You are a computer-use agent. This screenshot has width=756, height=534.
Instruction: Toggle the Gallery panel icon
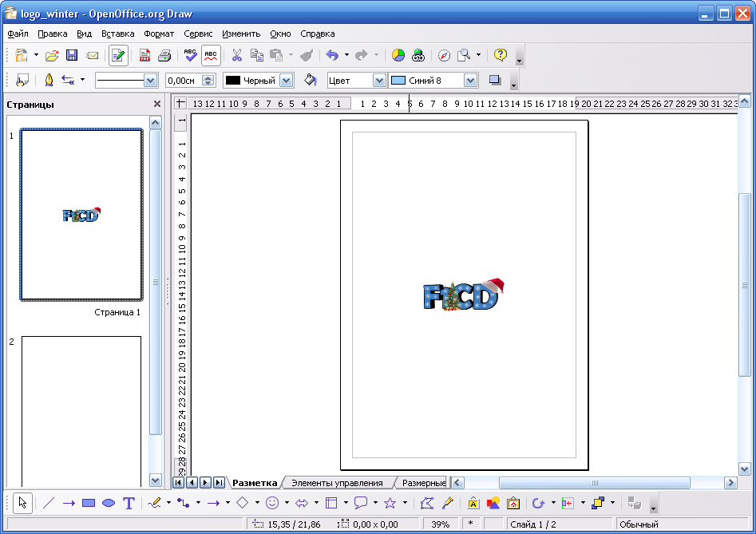pyautogui.click(x=513, y=503)
